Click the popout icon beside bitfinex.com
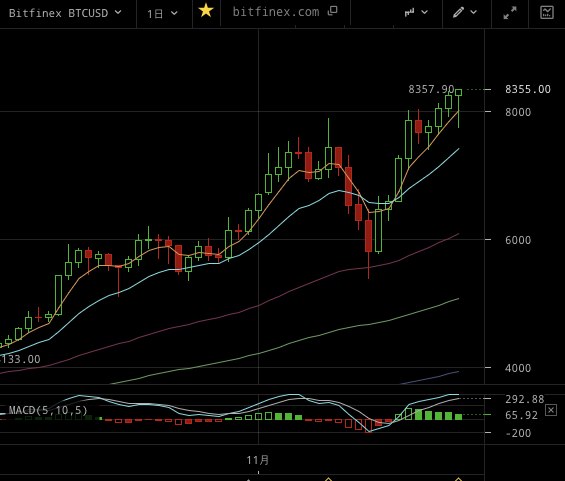The height and width of the screenshot is (481, 565). 333,11
